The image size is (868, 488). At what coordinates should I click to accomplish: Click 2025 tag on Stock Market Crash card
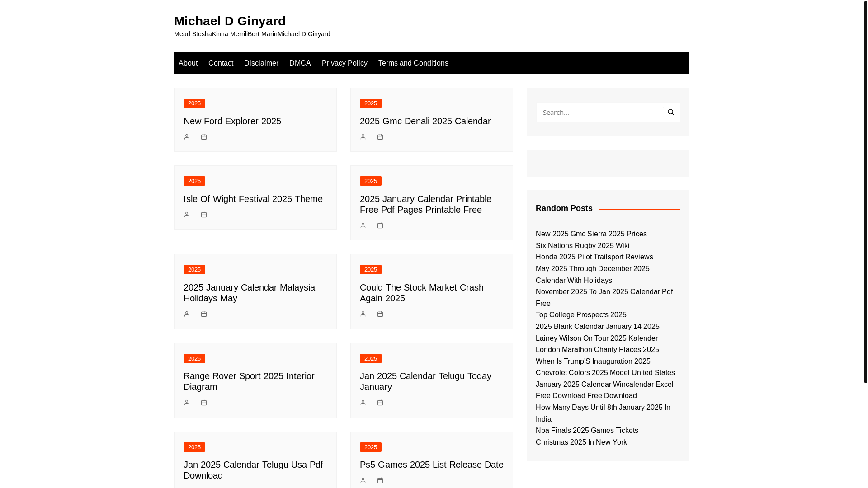click(371, 270)
